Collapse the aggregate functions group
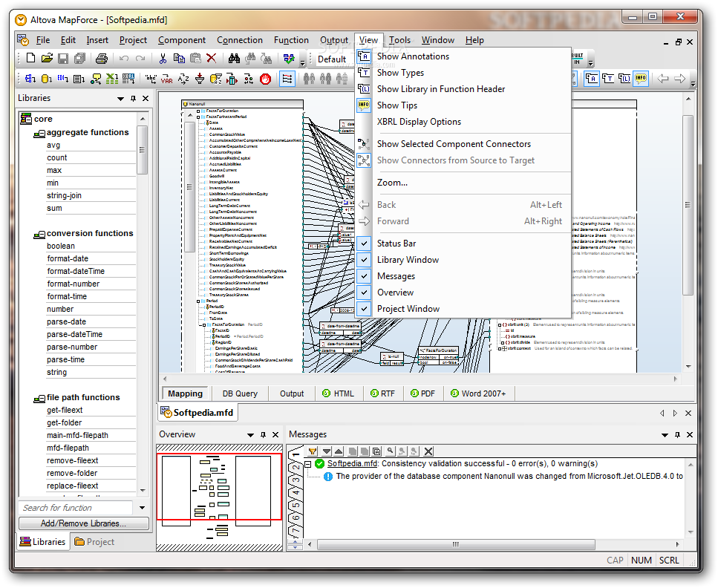 39,134
